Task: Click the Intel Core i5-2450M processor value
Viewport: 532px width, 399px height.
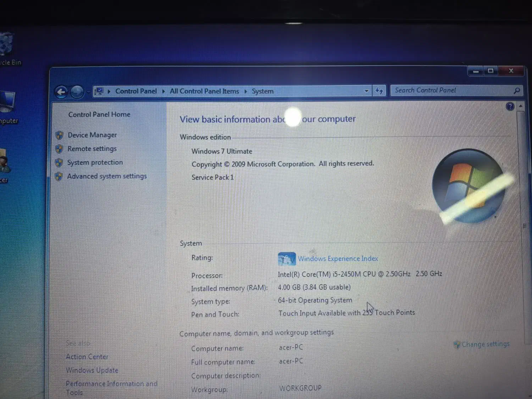Action: click(360, 274)
